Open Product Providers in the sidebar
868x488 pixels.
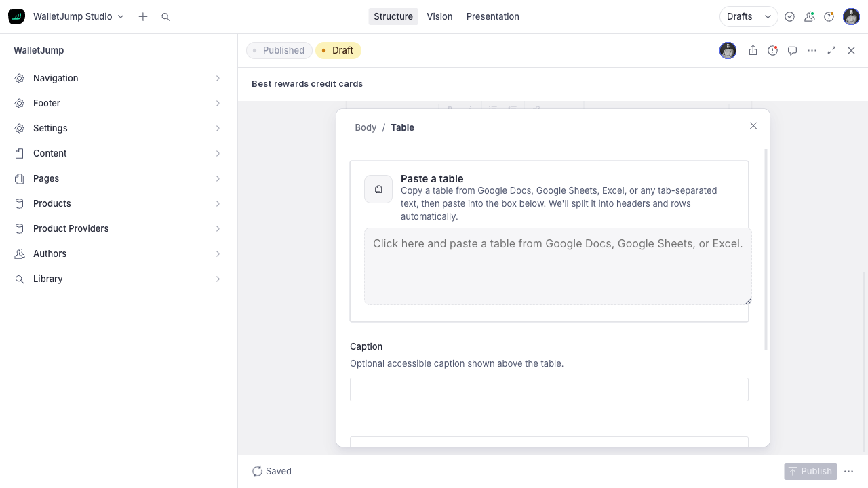point(119,228)
